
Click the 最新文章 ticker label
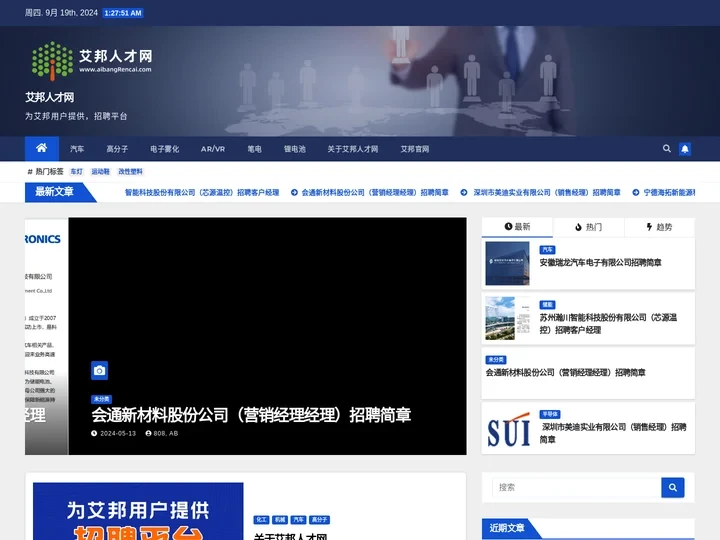55,191
